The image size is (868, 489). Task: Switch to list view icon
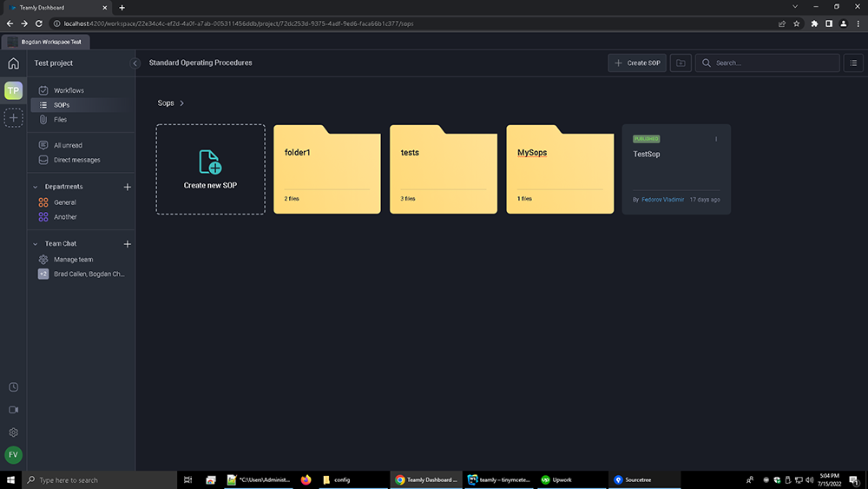(853, 63)
